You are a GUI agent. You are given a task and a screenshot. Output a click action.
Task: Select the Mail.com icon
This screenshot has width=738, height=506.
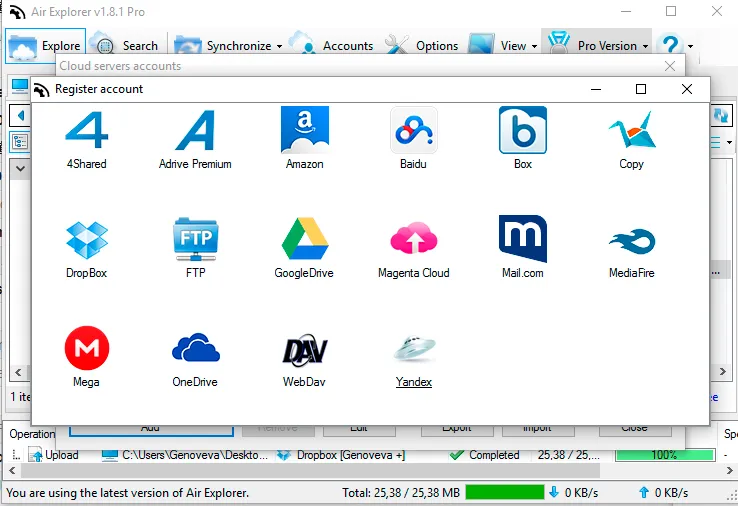(x=523, y=239)
